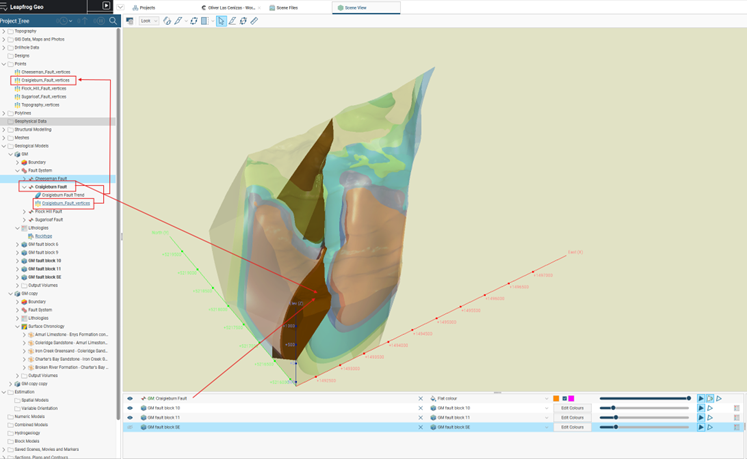747x459 pixels.
Task: Open the Look dropdown menu
Action: point(149,20)
